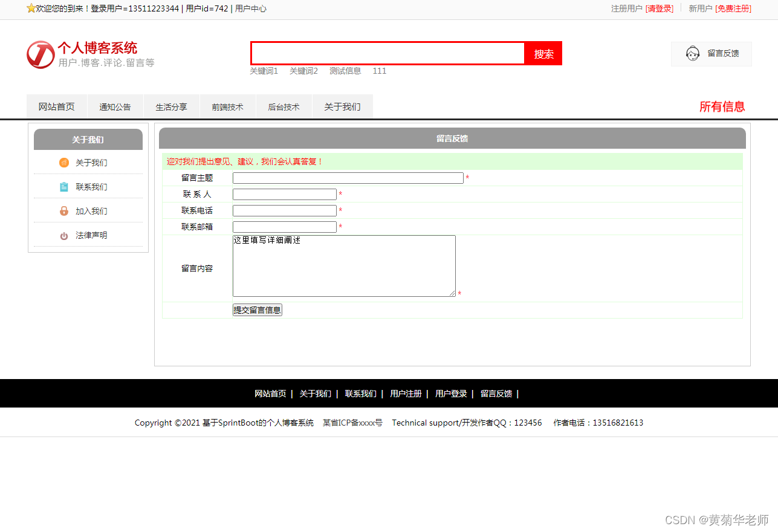Click the 个人博客系统 site title

pos(97,48)
